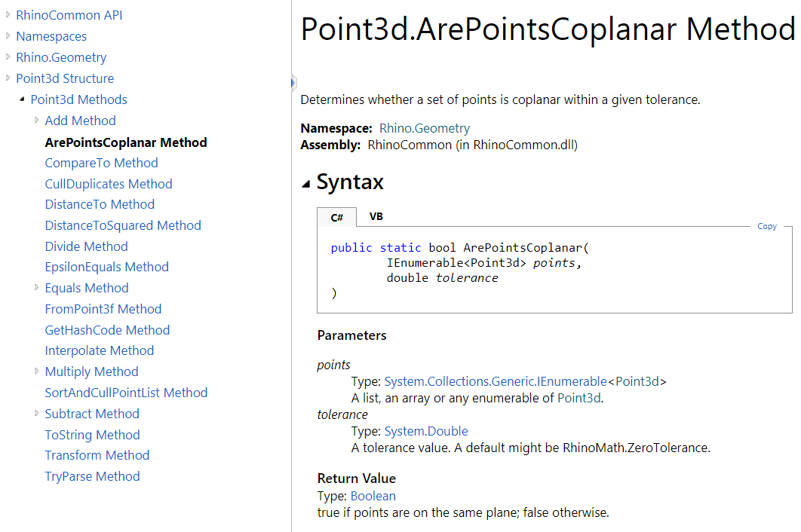Image resolution: width=801 pixels, height=532 pixels.
Task: Open the Rhino.Geometry namespace link
Action: [424, 128]
